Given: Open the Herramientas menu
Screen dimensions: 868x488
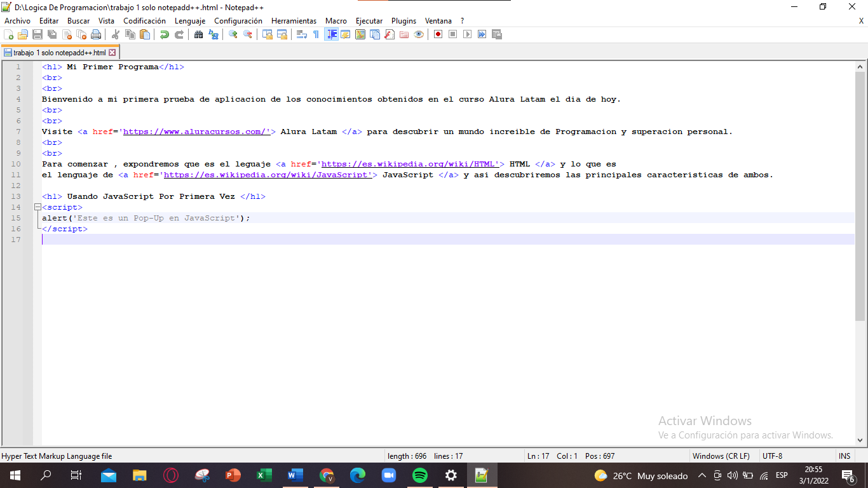Looking at the screenshot, I should (294, 21).
